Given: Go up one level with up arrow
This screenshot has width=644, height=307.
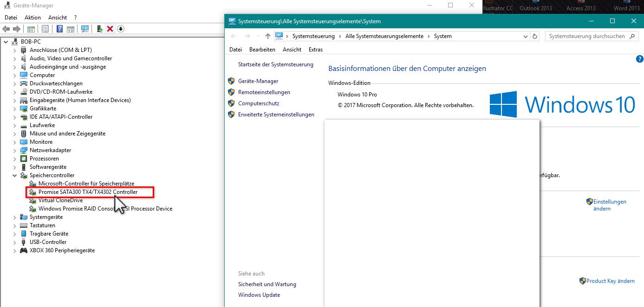Looking at the screenshot, I should (x=267, y=36).
